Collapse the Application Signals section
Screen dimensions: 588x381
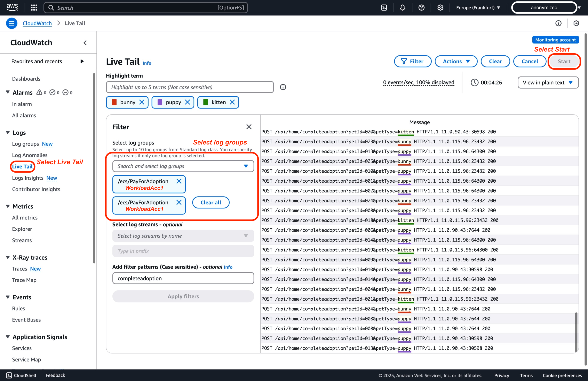pos(8,337)
